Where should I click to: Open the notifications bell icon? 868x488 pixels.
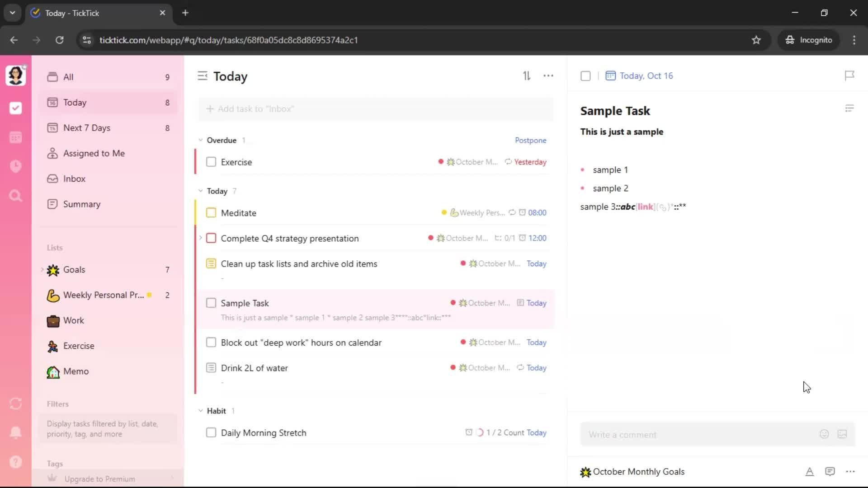(x=15, y=432)
